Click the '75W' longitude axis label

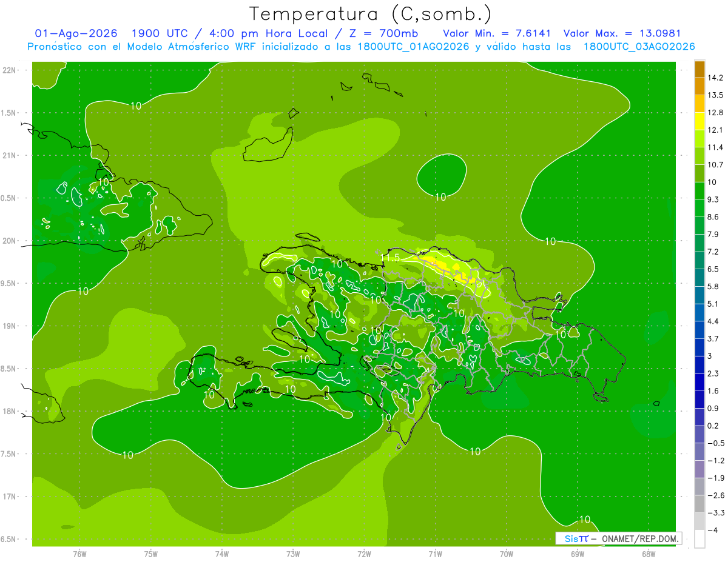(150, 554)
